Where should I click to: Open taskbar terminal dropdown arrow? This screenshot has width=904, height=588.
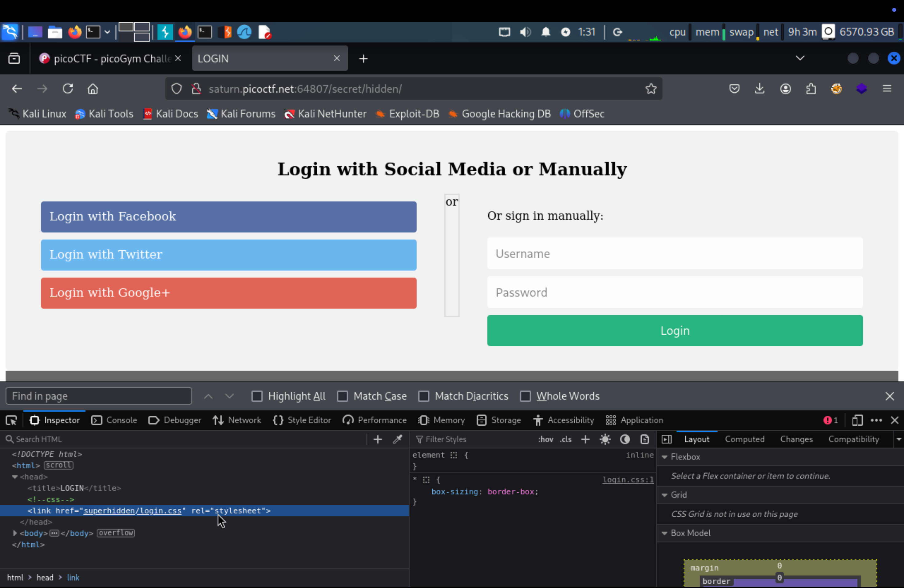click(x=107, y=32)
